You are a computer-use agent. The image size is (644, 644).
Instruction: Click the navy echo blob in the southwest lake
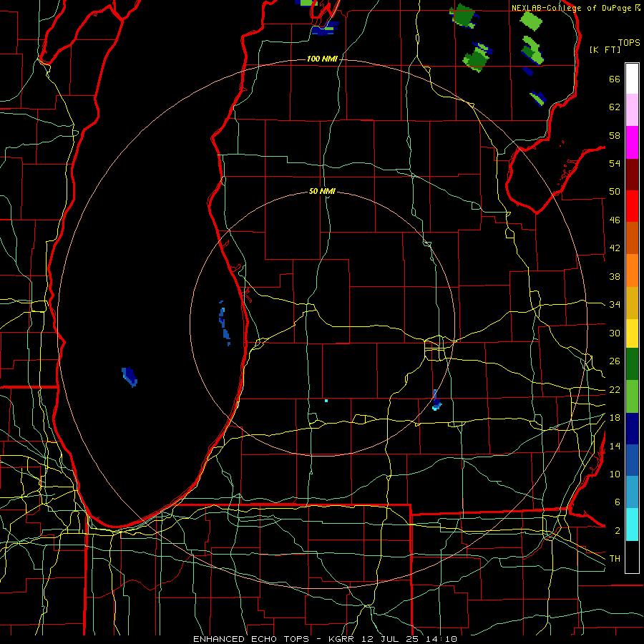130,376
